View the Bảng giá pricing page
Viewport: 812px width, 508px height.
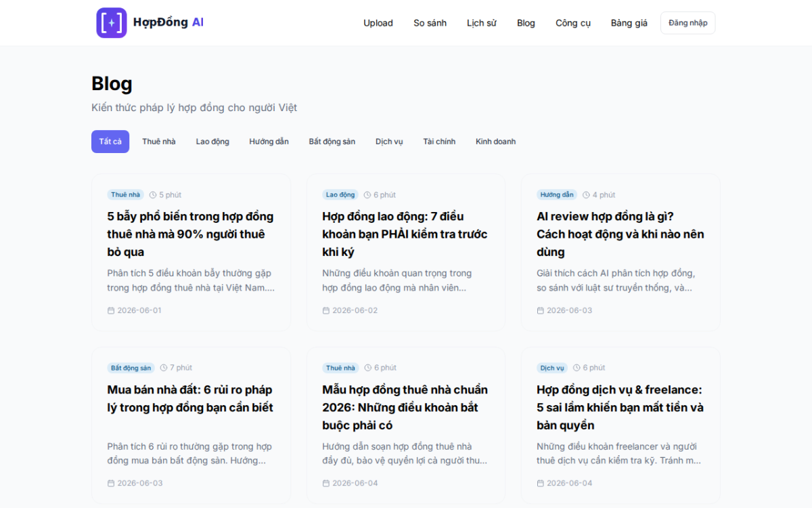(629, 23)
